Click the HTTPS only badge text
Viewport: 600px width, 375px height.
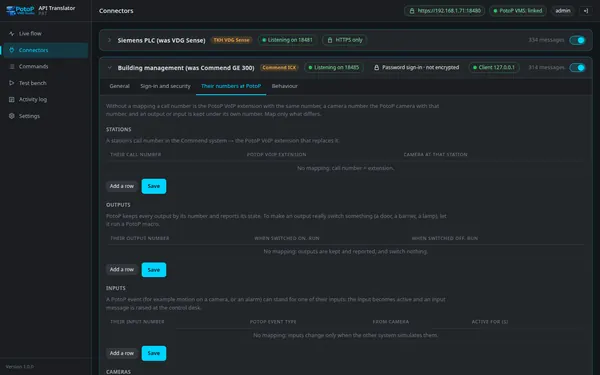pyautogui.click(x=349, y=40)
